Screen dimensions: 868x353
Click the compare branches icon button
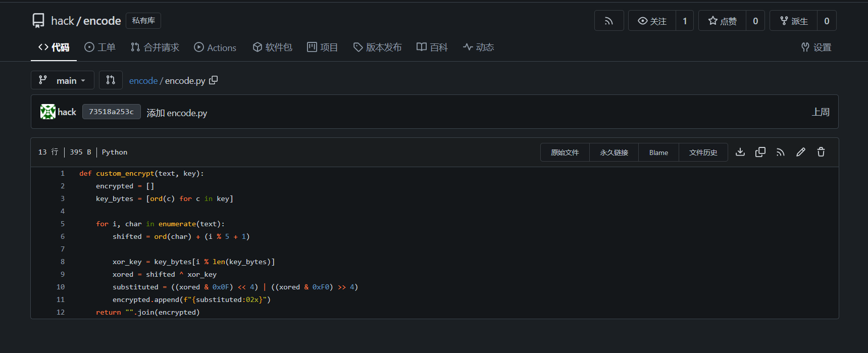(x=111, y=80)
